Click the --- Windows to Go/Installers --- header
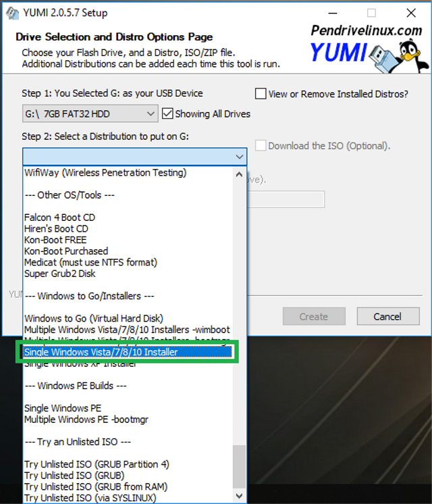 click(x=90, y=296)
